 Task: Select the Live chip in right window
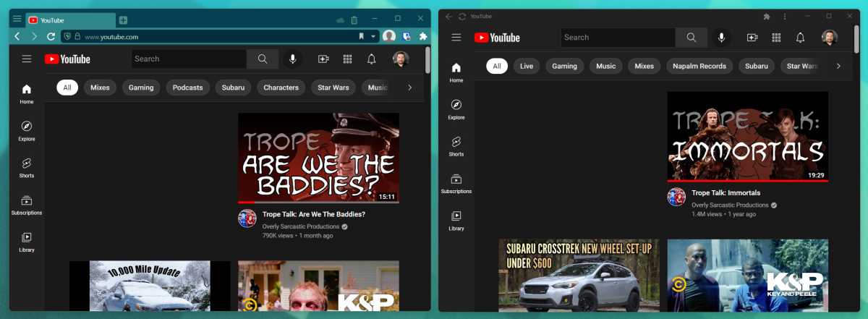tap(527, 66)
